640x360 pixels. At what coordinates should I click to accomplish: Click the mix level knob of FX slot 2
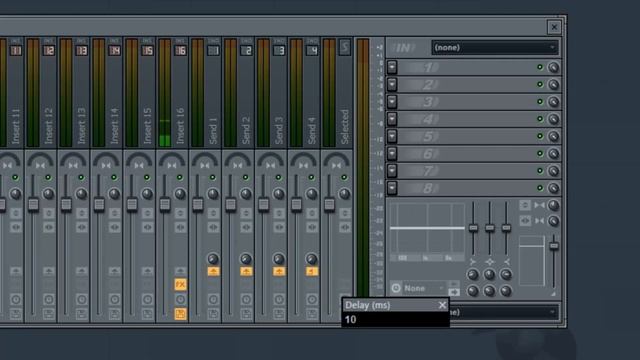tap(553, 84)
